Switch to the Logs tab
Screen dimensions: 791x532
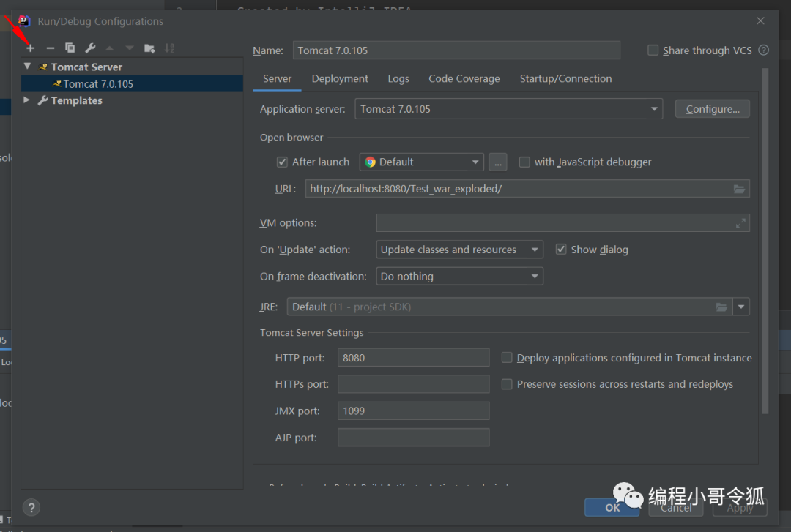(398, 78)
